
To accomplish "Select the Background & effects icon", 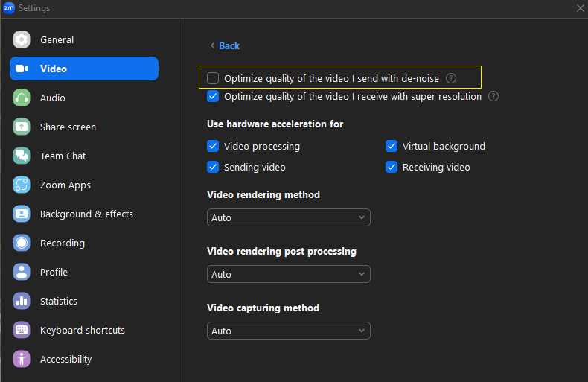I will tap(22, 214).
